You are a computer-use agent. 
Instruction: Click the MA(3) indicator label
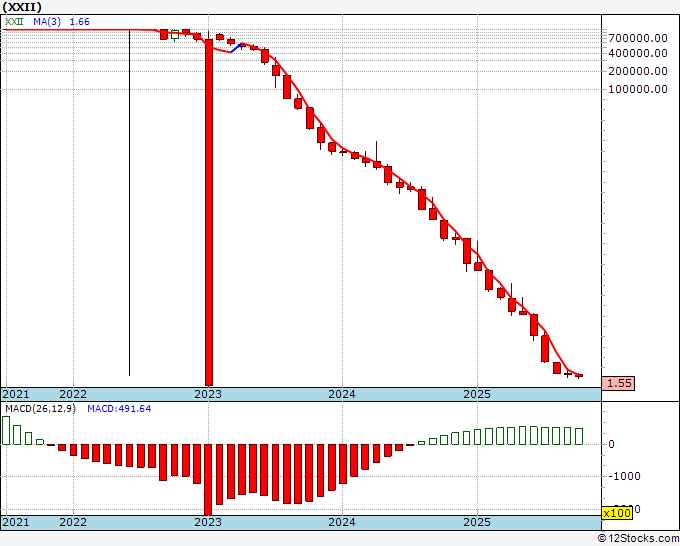[x=47, y=21]
